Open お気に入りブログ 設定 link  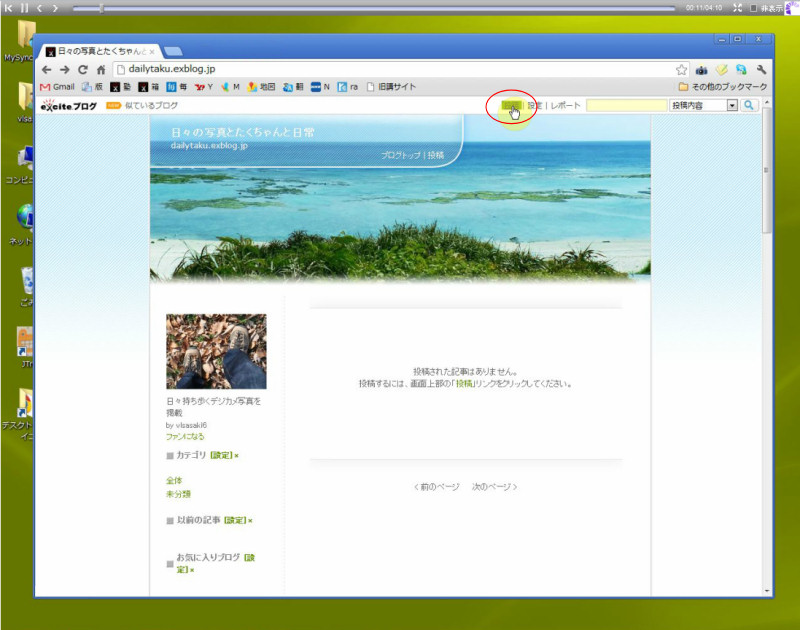tap(249, 557)
